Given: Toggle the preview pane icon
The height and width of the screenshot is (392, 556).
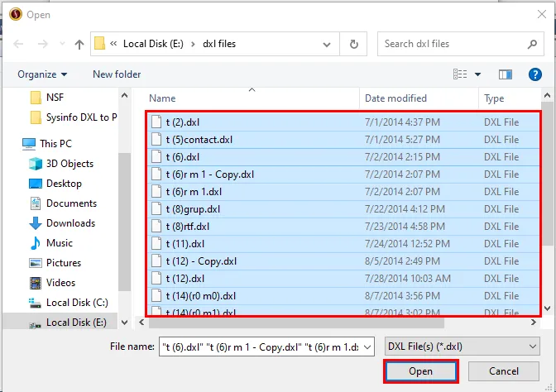Looking at the screenshot, I should click(506, 74).
